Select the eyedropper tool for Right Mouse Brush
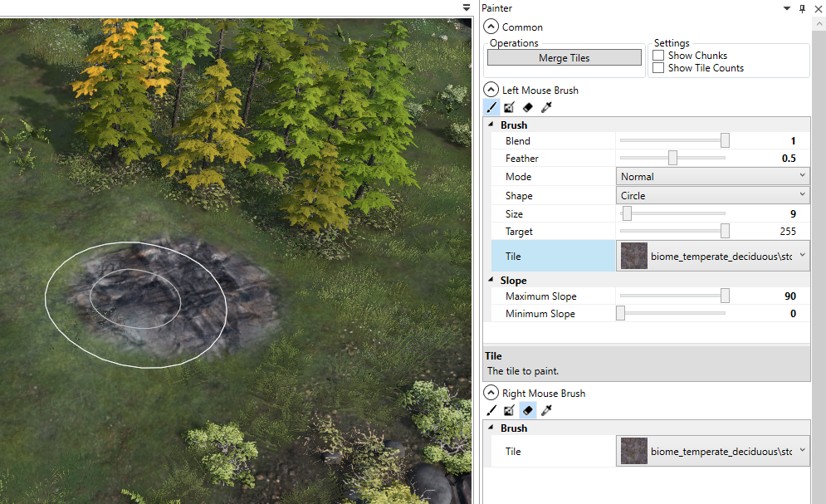This screenshot has width=826, height=504. point(546,410)
